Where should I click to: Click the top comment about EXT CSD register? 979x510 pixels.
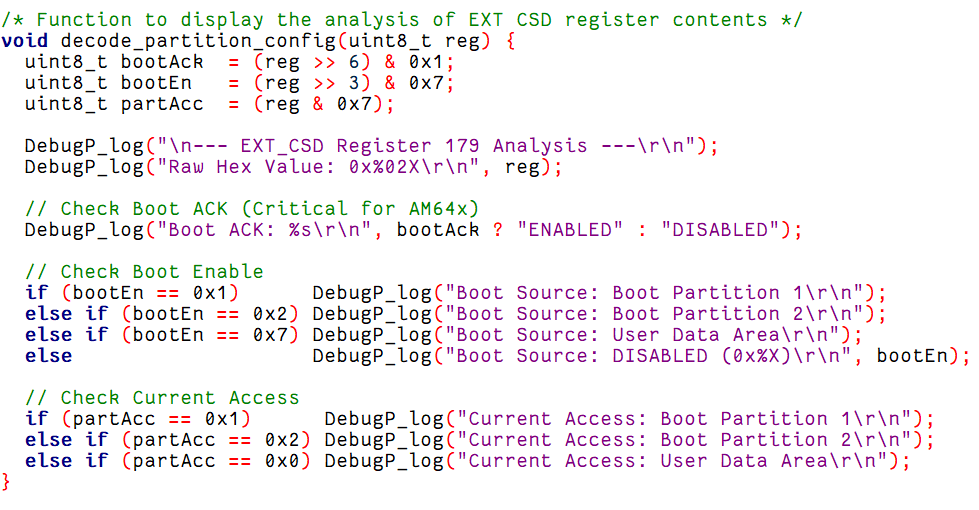pos(401,21)
